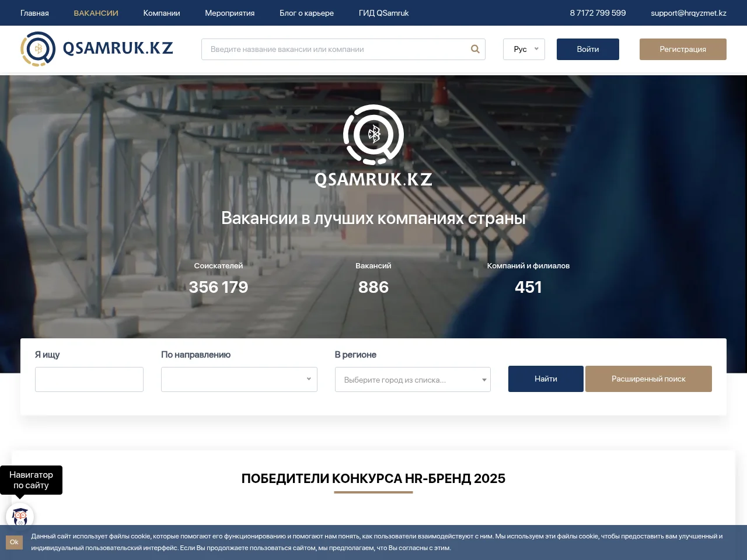Open the ВАКАНСИИ menu item

coord(96,13)
